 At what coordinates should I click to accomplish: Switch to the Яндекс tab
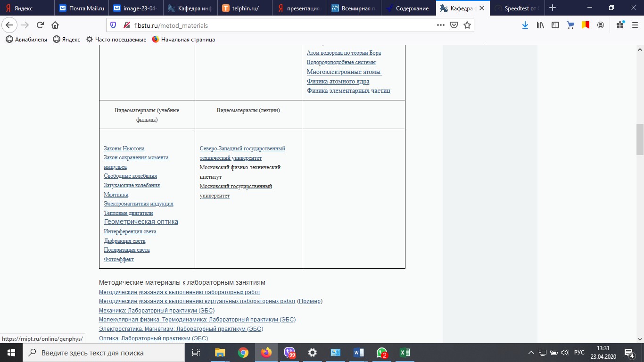(27, 8)
